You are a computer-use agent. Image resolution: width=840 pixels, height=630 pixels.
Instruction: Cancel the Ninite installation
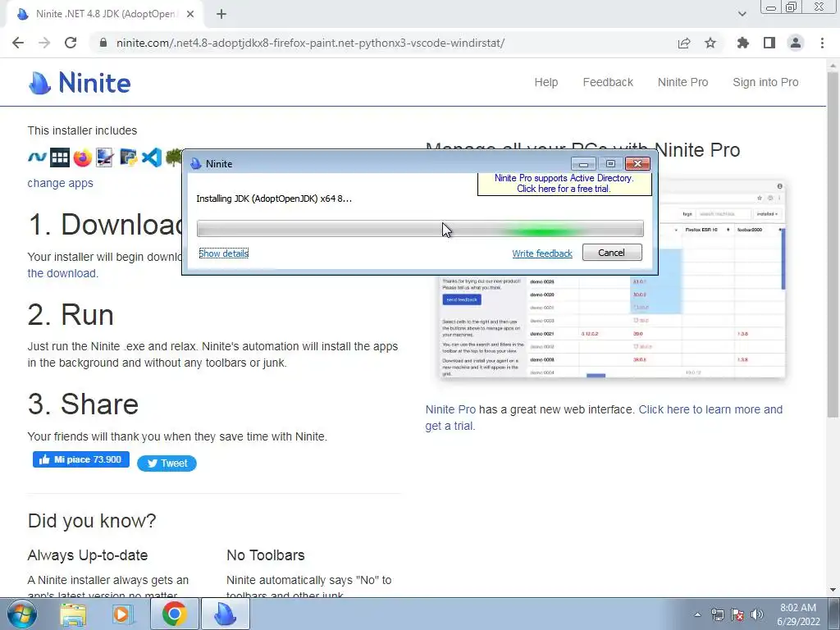612,253
